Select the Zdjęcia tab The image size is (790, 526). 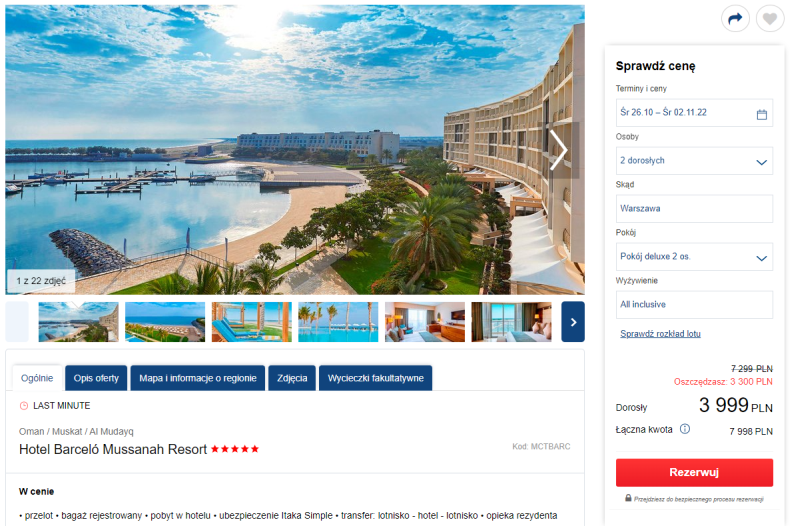(x=292, y=378)
